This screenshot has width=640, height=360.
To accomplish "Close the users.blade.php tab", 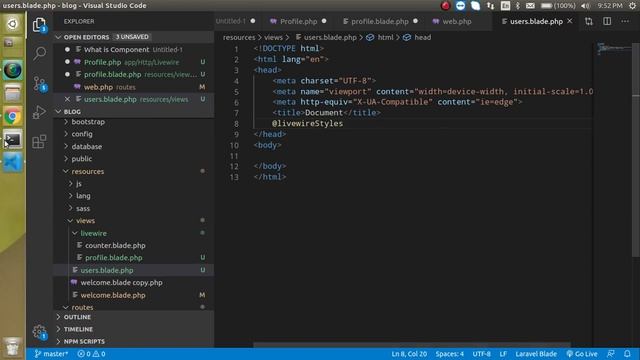I will click(x=569, y=21).
